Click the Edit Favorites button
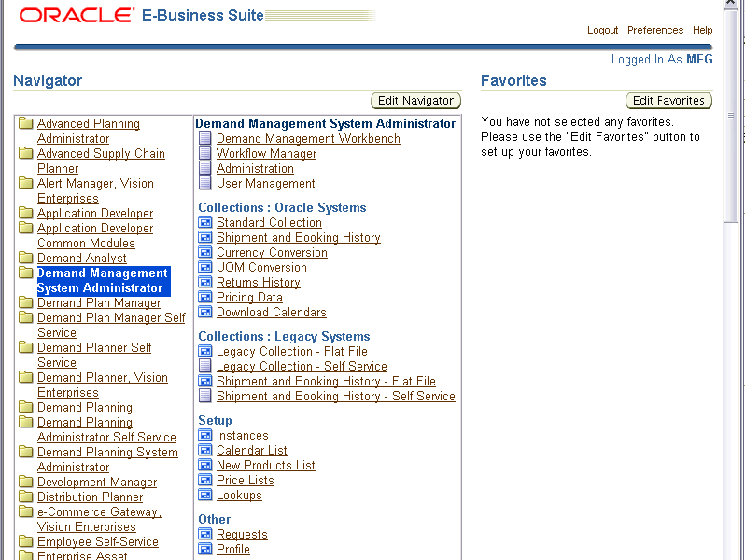 coord(668,101)
